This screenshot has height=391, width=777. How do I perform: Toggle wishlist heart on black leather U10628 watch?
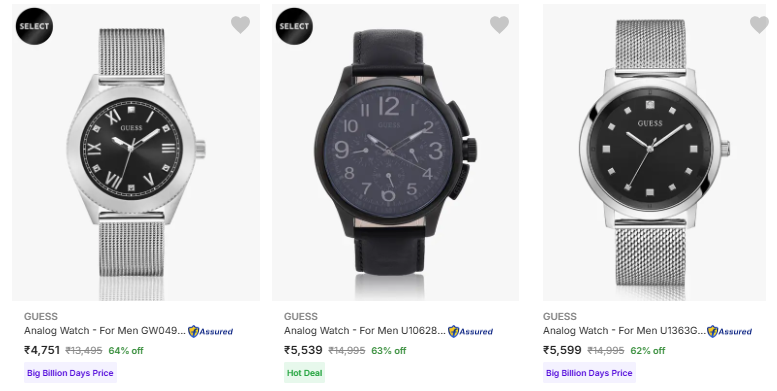click(x=500, y=24)
